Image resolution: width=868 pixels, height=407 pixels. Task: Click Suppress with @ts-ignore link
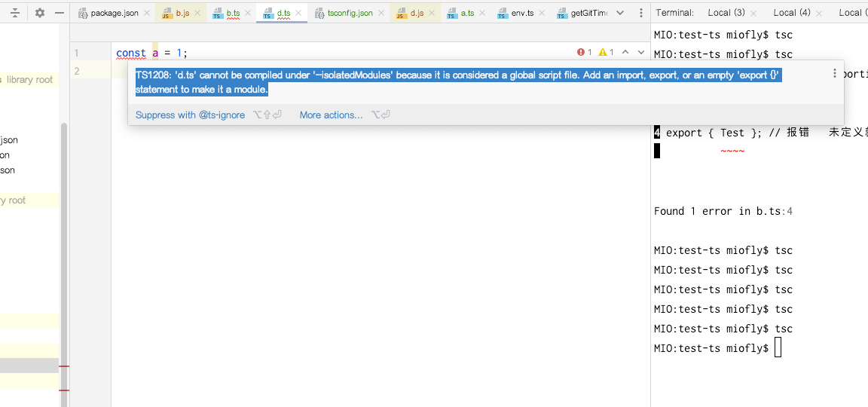tap(190, 115)
